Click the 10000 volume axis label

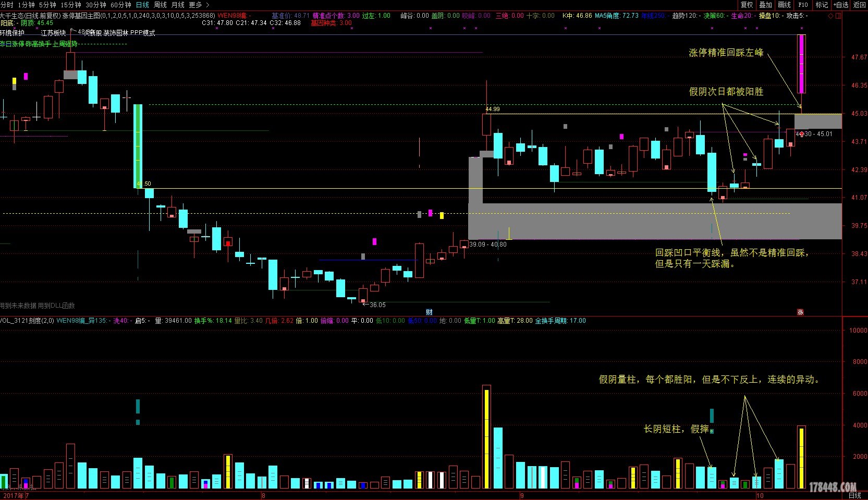858,331
